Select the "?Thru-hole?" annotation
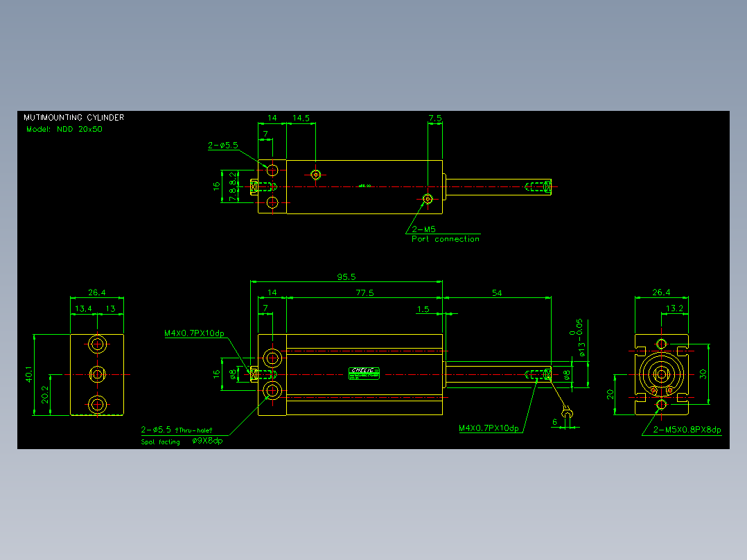Screen dimensions: 747x560 (194, 430)
